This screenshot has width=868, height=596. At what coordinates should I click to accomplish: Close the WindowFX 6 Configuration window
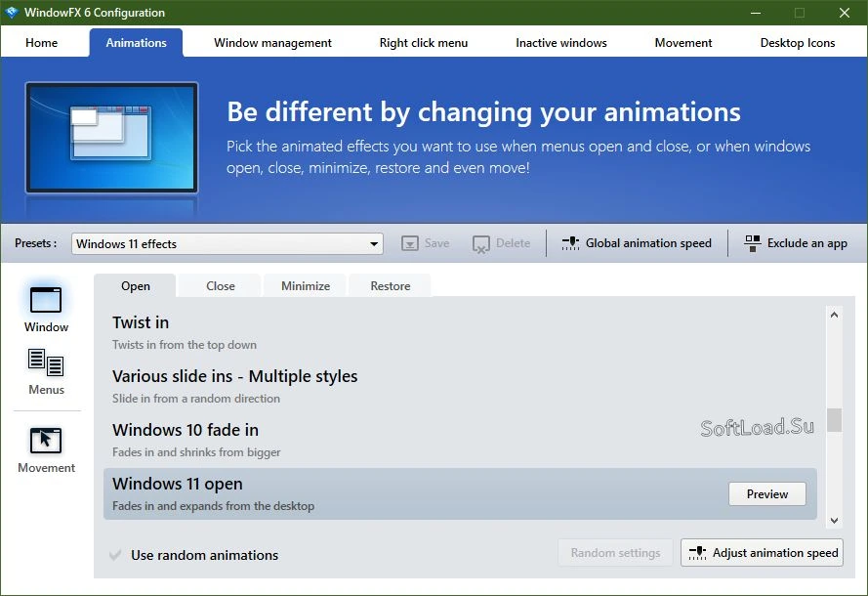pyautogui.click(x=845, y=12)
